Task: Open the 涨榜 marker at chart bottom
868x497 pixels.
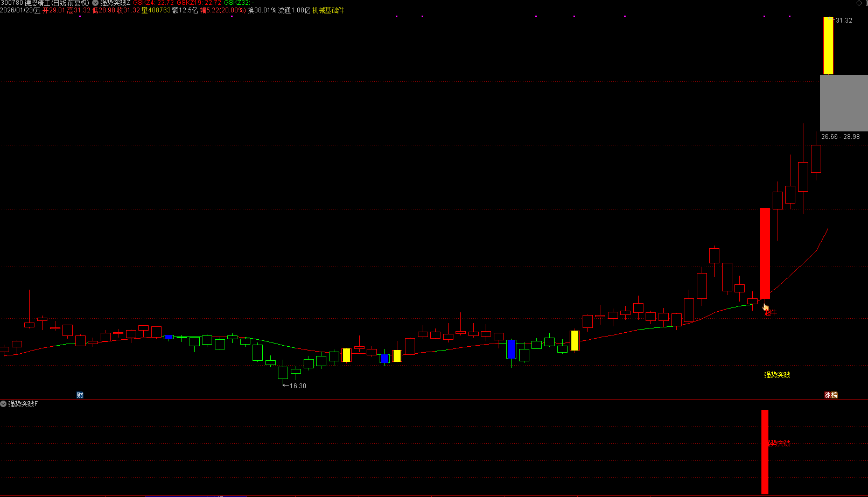Action: pyautogui.click(x=831, y=395)
